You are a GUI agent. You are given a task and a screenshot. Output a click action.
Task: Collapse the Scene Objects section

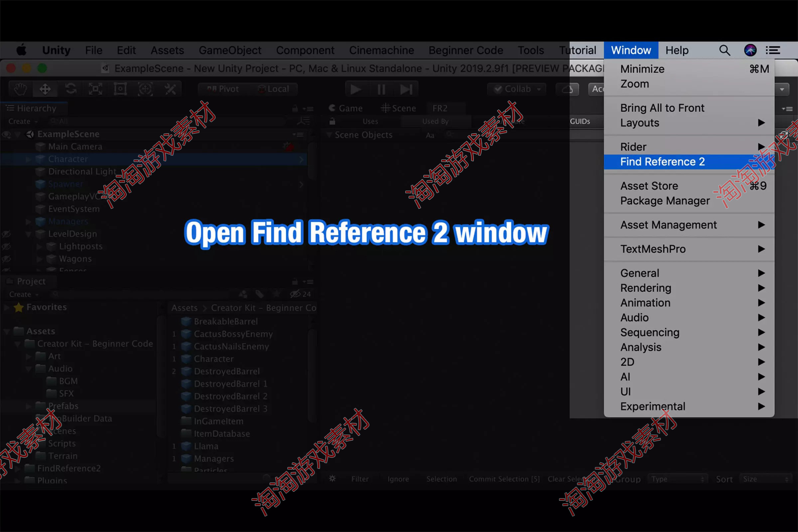(329, 135)
